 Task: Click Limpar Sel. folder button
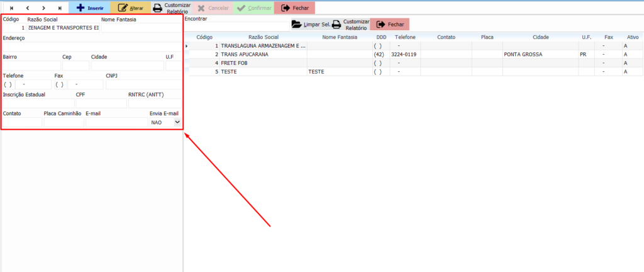(310, 25)
